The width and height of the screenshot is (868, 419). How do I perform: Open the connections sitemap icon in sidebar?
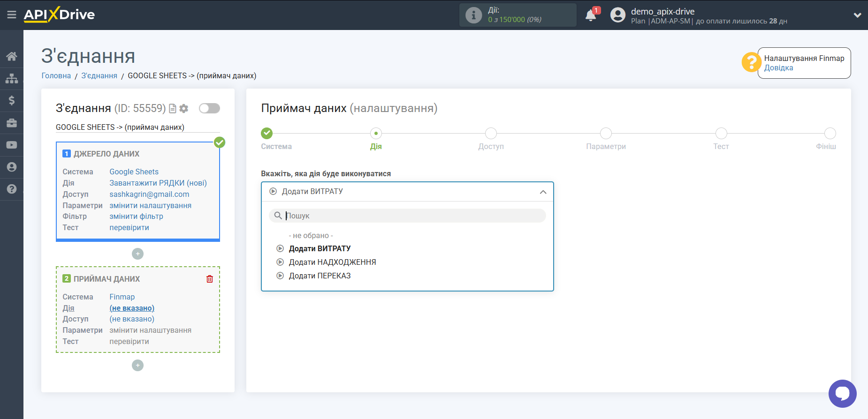(12, 78)
